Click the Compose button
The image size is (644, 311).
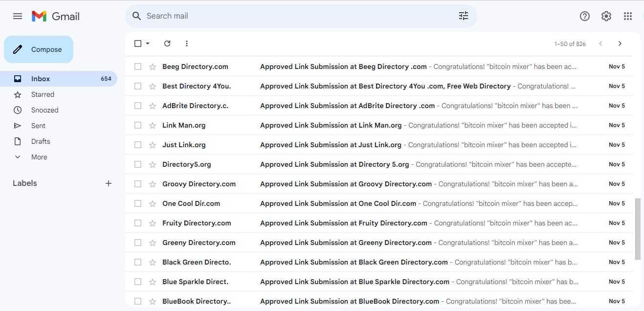[x=39, y=49]
